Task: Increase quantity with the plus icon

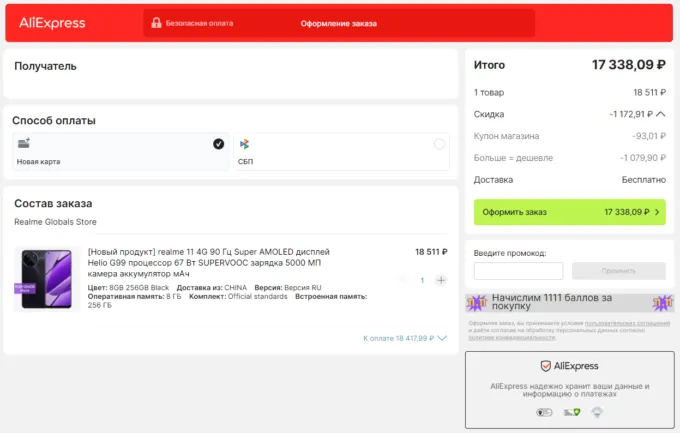Action: tap(441, 280)
